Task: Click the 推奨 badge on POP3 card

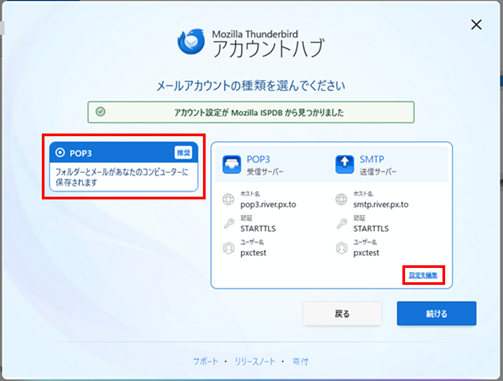Action: pyautogui.click(x=183, y=153)
